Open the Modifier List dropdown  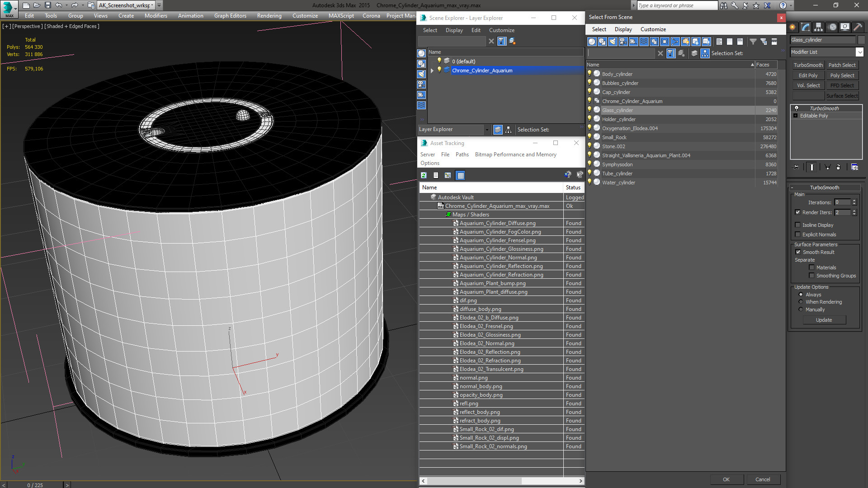click(860, 52)
